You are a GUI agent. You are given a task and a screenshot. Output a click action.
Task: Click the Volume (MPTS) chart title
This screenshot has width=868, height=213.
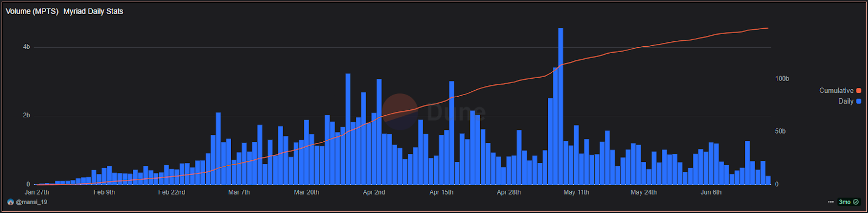pos(32,11)
